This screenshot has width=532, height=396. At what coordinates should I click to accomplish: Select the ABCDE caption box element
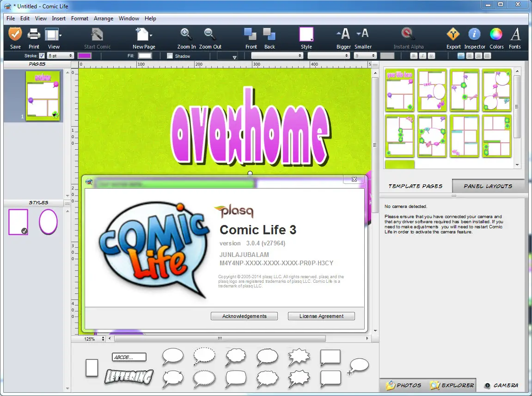pyautogui.click(x=129, y=357)
